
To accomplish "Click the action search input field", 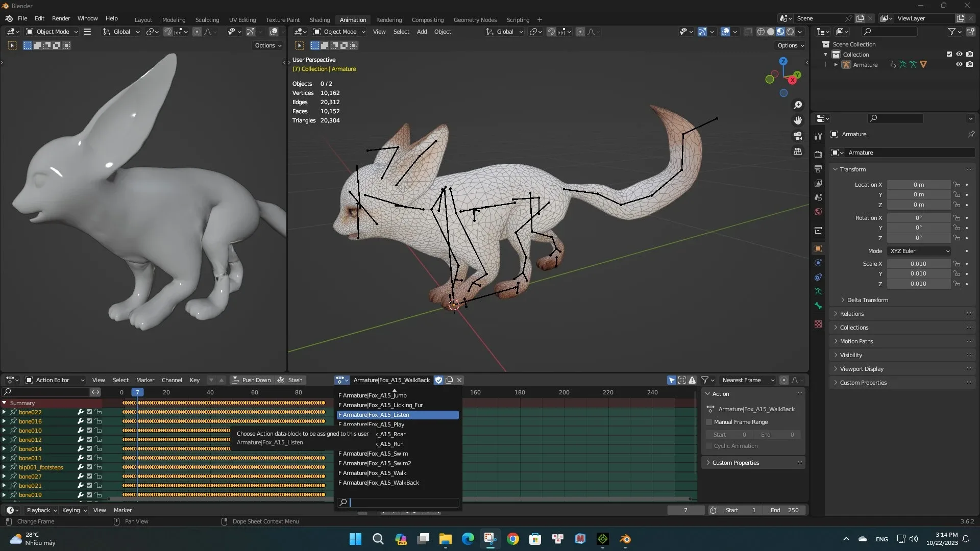I will 403,503.
